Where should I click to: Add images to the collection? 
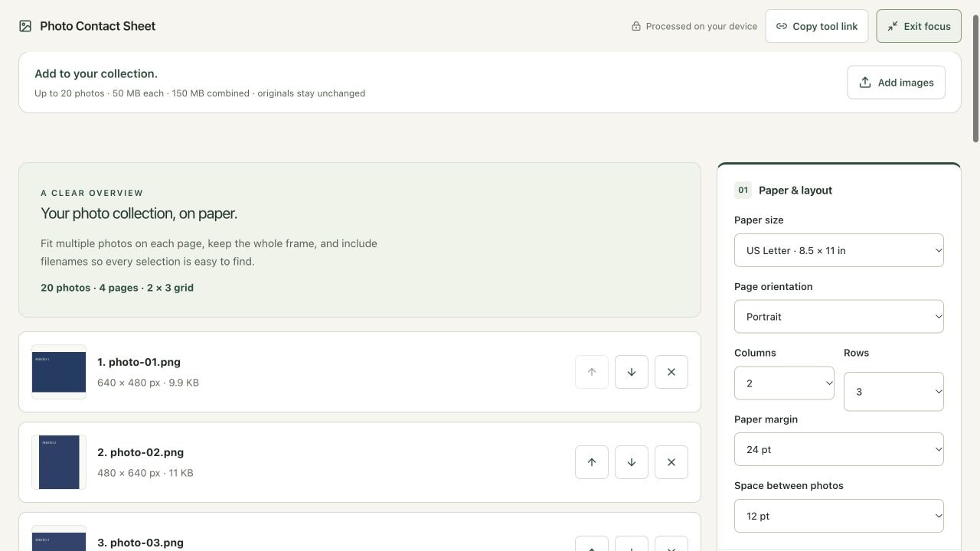pos(896,83)
